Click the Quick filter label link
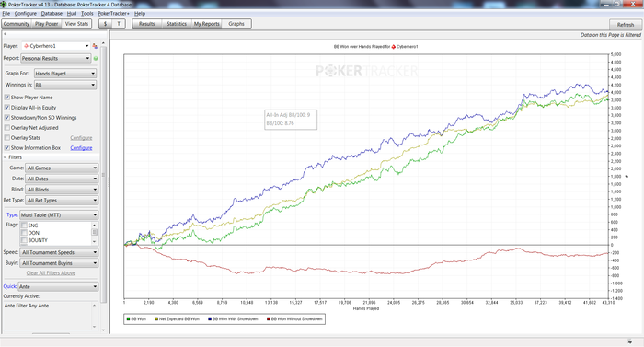Screen dimensions: 644x347 10,286
